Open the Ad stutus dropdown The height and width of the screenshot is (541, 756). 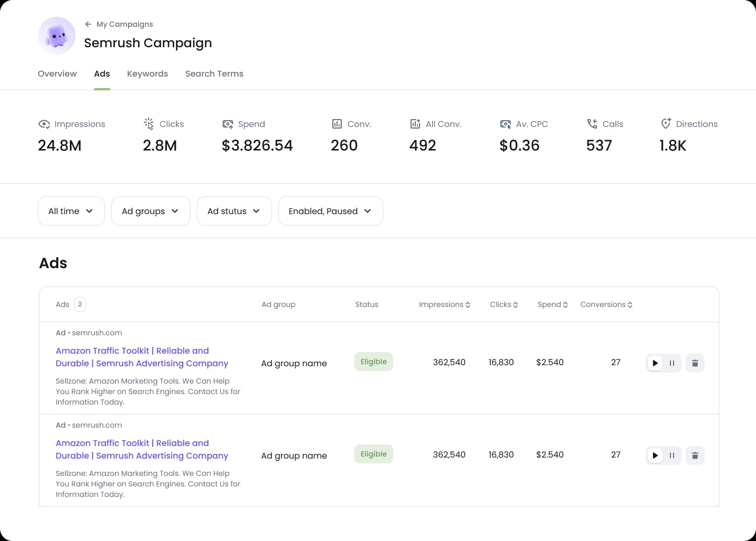click(234, 211)
